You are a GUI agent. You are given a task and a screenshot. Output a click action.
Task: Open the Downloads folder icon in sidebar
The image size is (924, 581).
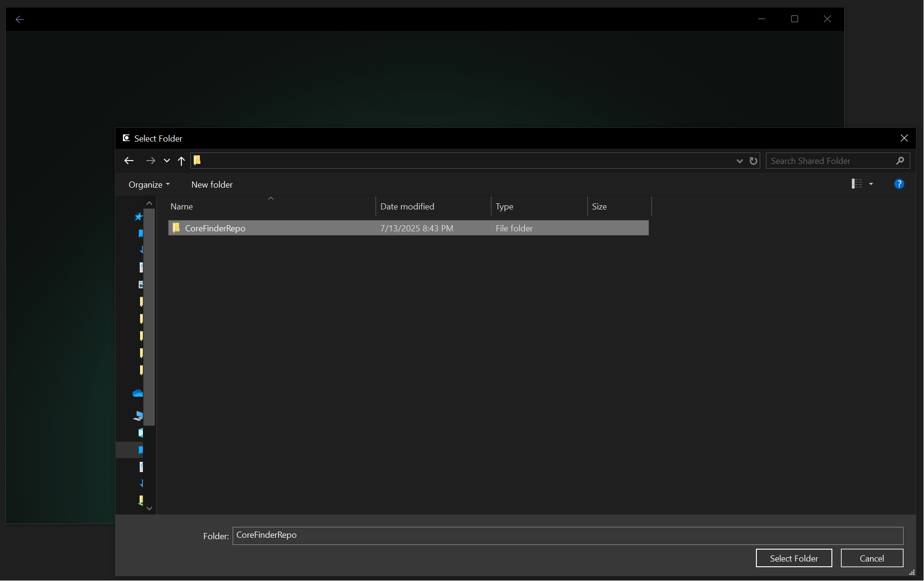click(x=141, y=249)
